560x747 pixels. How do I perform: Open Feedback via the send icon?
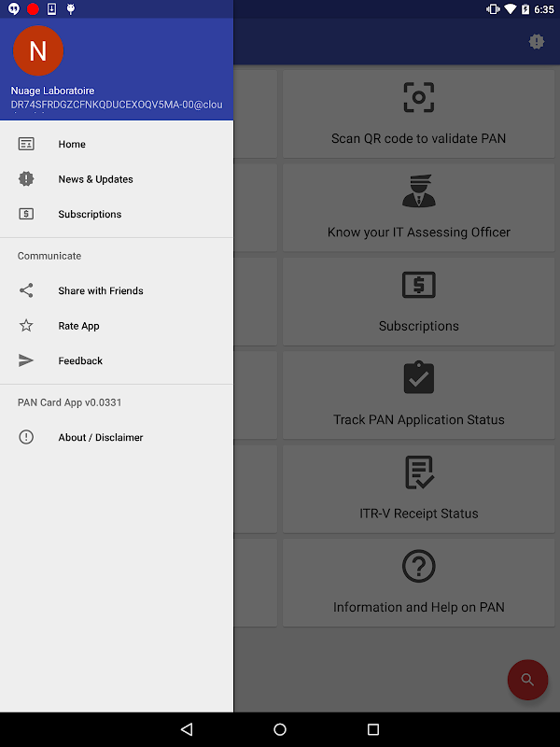(x=26, y=360)
